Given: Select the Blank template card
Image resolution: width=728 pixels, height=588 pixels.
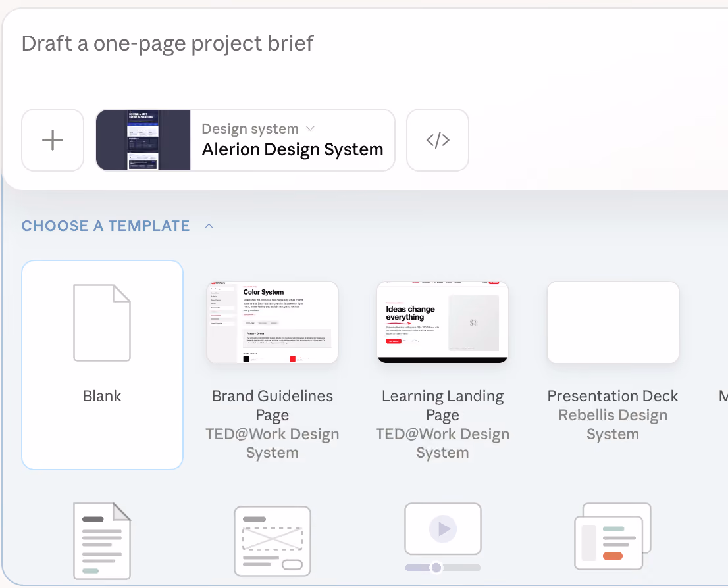Looking at the screenshot, I should (102, 365).
